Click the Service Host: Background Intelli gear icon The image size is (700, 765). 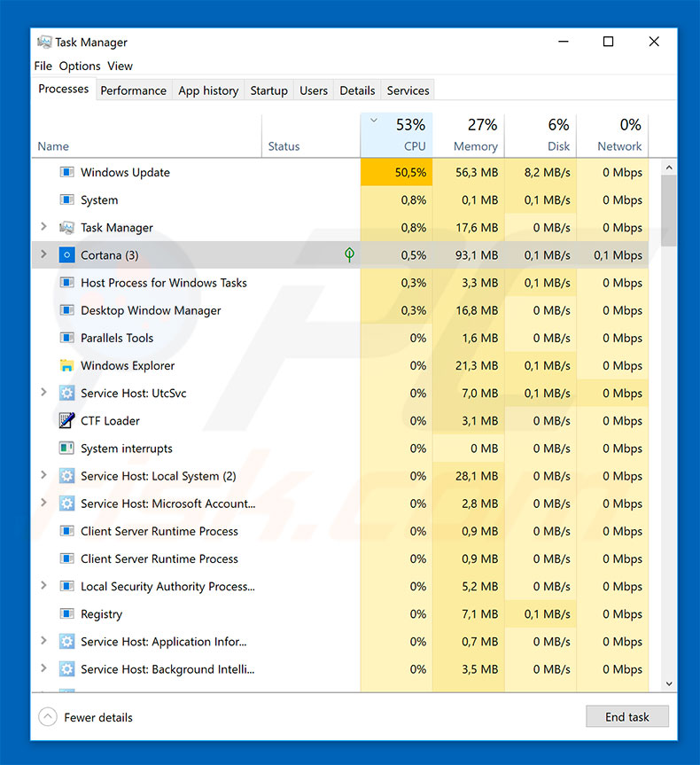[x=66, y=669]
